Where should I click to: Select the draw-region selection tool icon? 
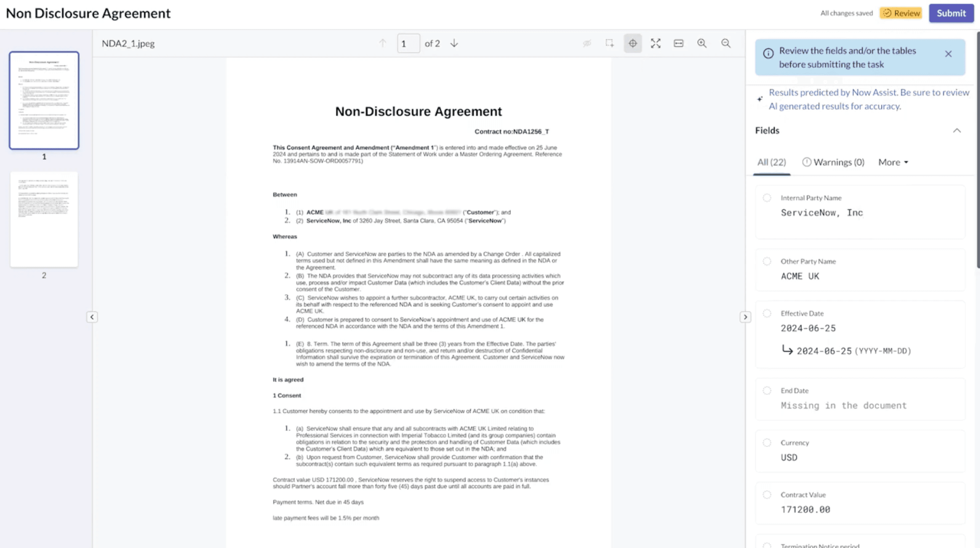tap(609, 43)
